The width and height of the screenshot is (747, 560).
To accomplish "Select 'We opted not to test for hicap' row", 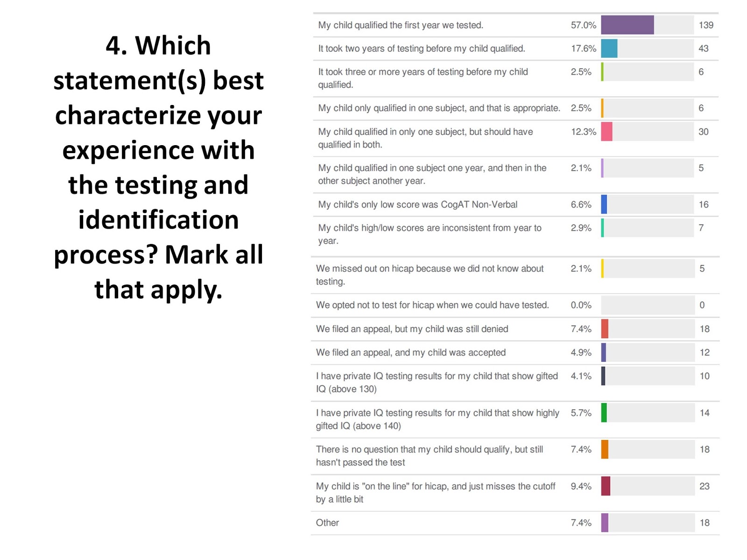I will pyautogui.click(x=515, y=305).
